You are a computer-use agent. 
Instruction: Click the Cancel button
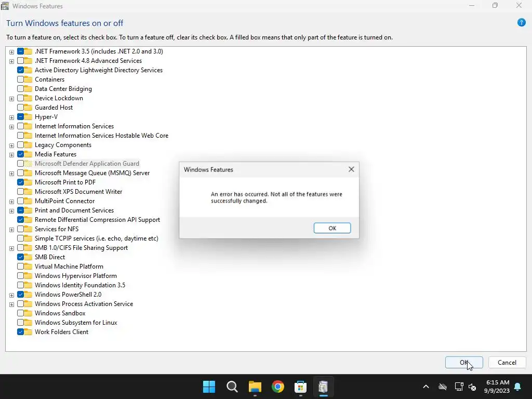coord(507,362)
